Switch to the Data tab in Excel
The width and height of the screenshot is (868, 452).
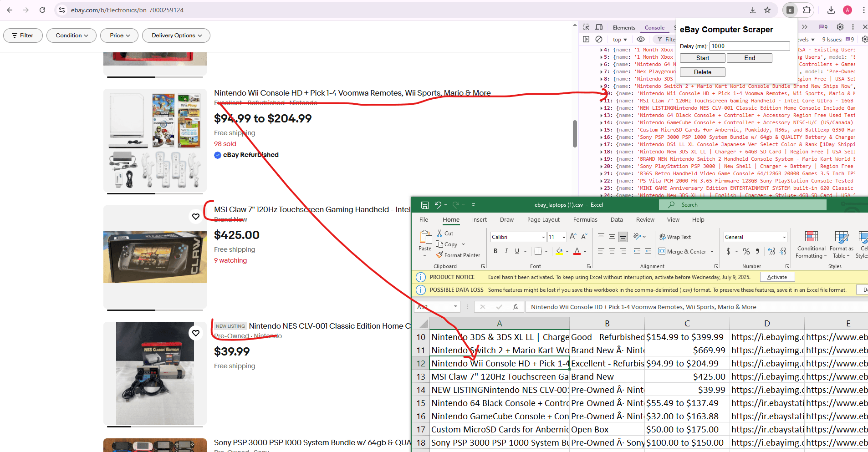[617, 220]
